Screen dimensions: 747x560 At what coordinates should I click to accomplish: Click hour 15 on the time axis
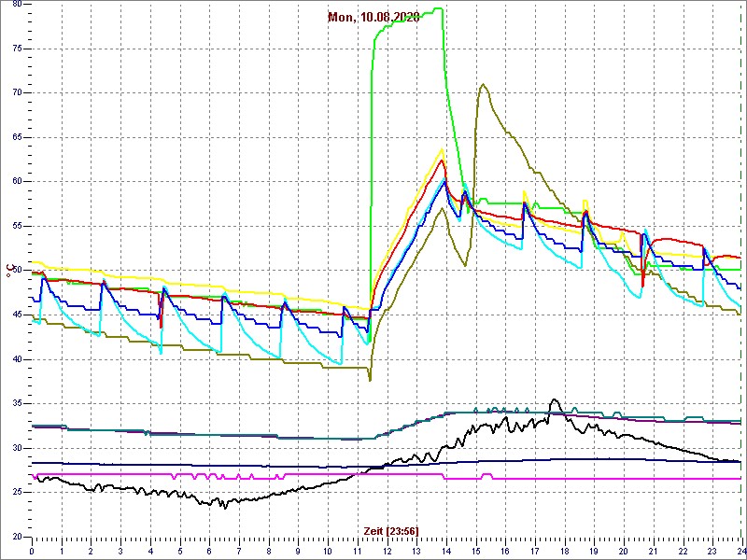click(475, 551)
